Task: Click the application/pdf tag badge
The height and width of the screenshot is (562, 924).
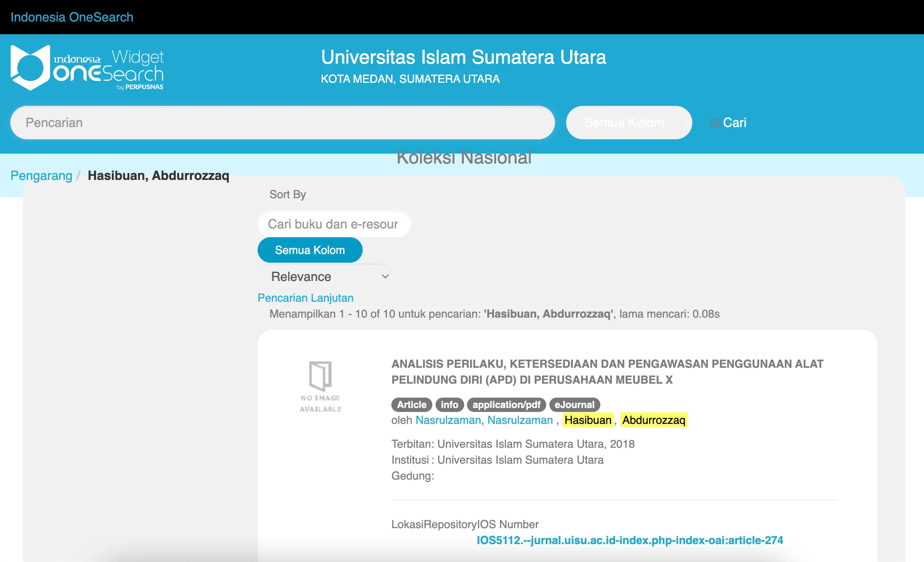Action: (x=506, y=405)
